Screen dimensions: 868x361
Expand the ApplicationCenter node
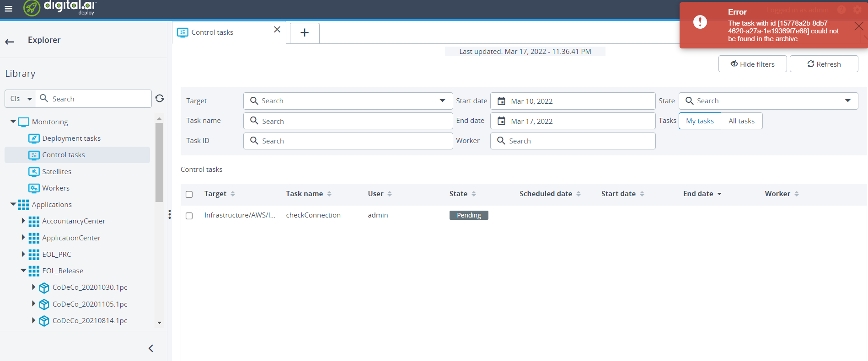point(23,237)
